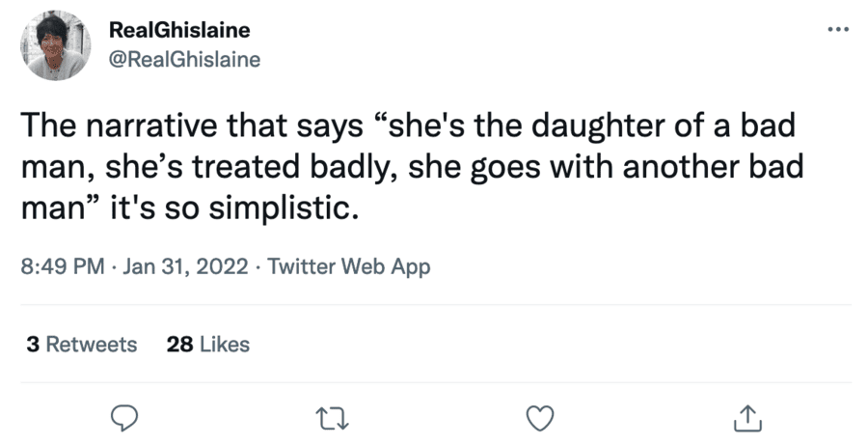Show the 28 Likes list
This screenshot has width=868, height=445.
[208, 344]
